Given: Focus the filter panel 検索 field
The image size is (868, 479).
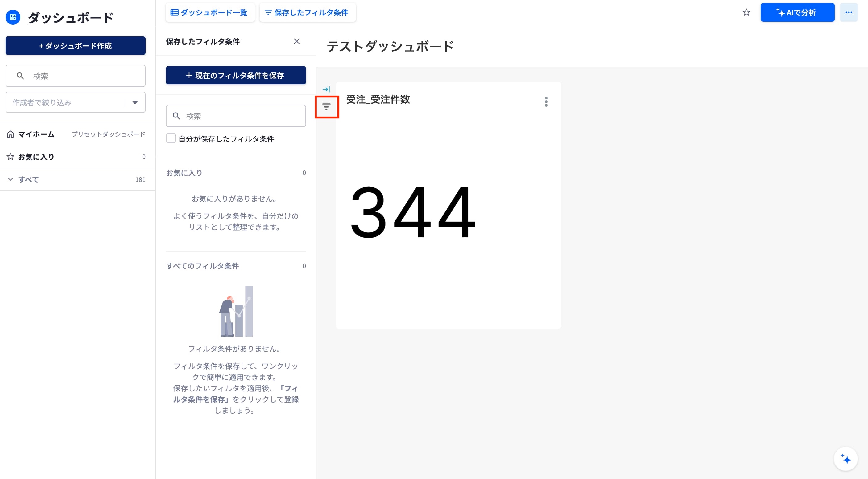Looking at the screenshot, I should [236, 116].
